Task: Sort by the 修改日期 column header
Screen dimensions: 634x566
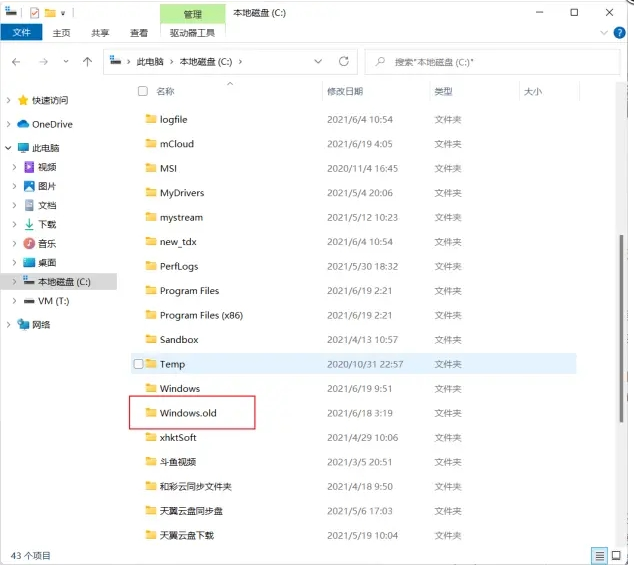Action: coord(345,91)
